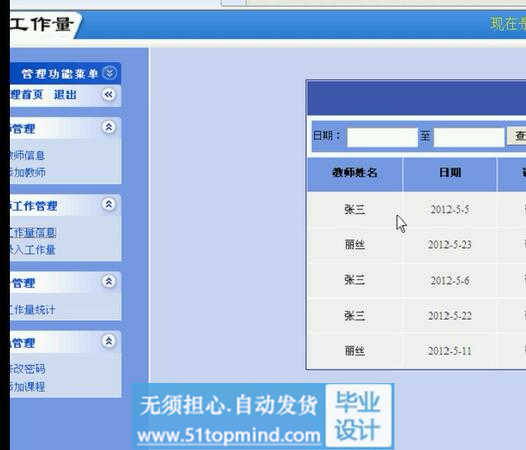The width and height of the screenshot is (526, 450).
Task: Collapse sidebar with the double-left arrow icon
Action: [108, 95]
